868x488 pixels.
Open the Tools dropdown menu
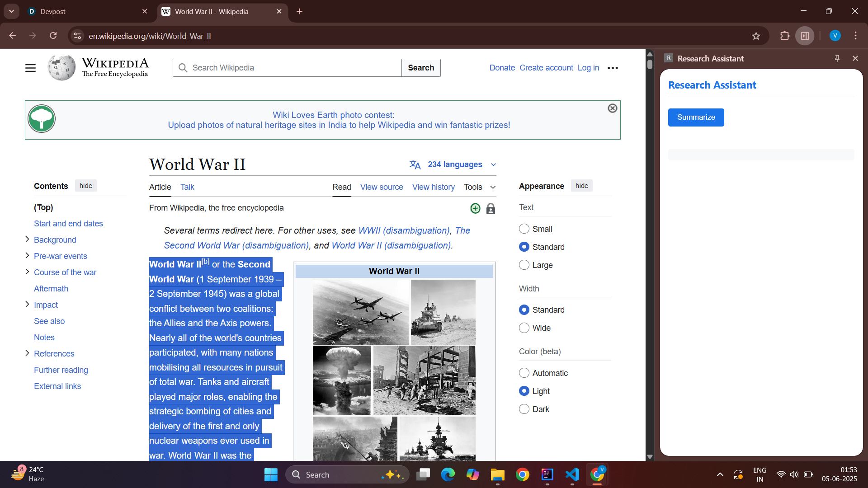479,187
